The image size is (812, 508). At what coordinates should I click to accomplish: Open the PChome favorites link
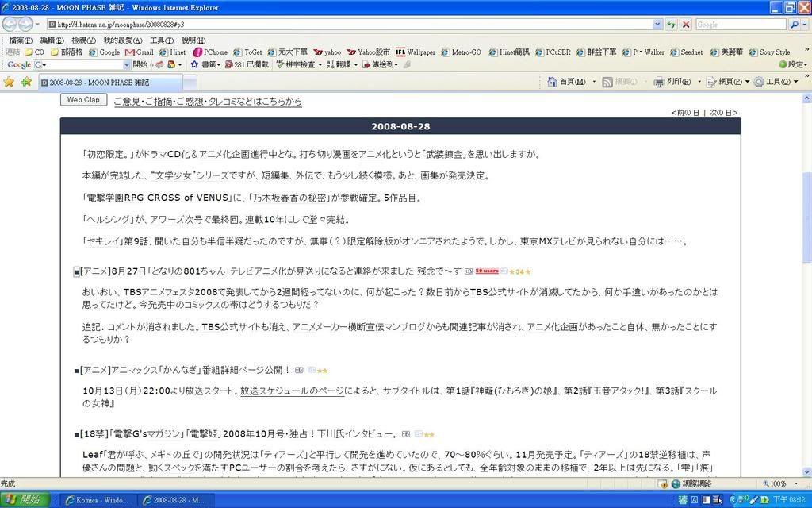pos(210,52)
